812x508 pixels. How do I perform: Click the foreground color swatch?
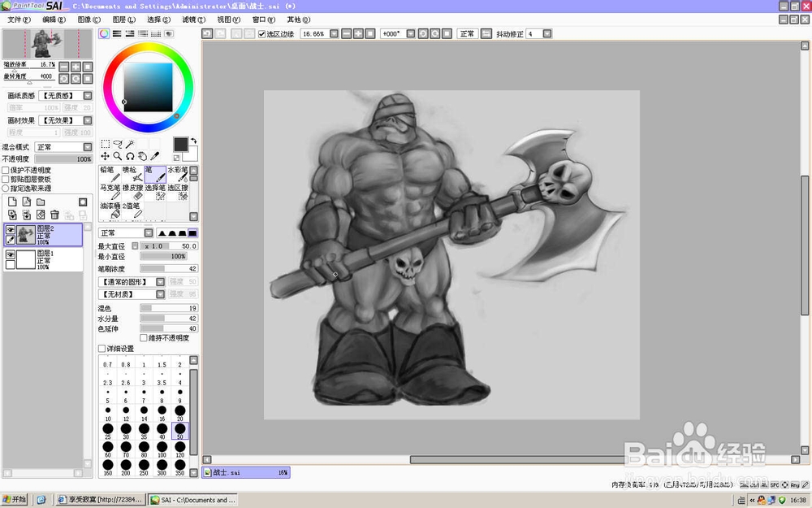coord(181,144)
